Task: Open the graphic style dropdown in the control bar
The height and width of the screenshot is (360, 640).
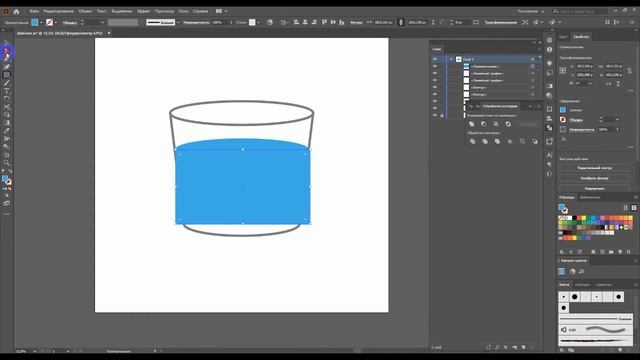Action: click(x=259, y=22)
